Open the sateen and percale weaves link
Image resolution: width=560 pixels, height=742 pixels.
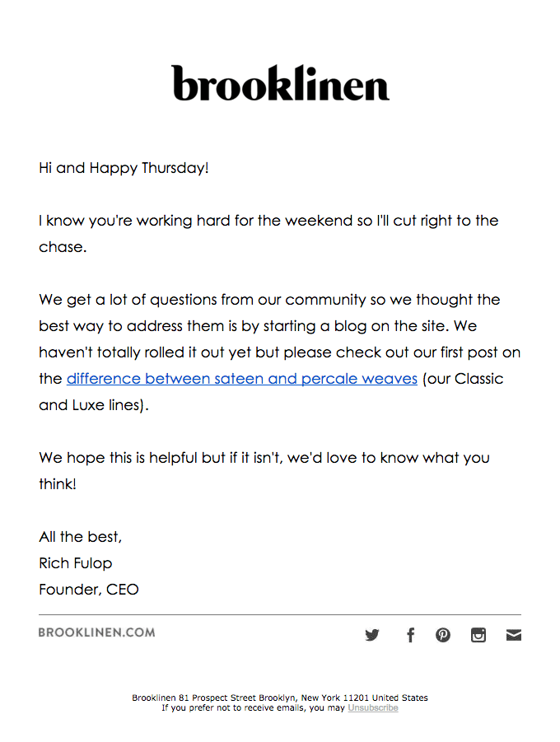click(242, 379)
